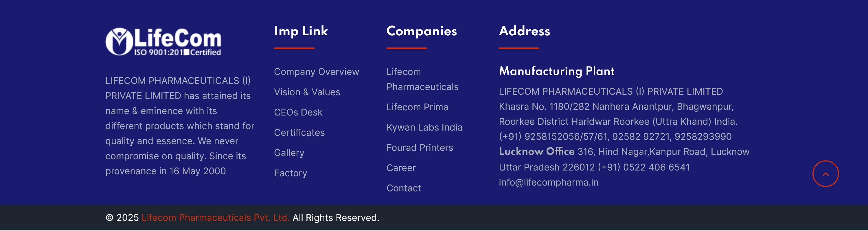Image resolution: width=868 pixels, height=231 pixels.
Task: Visit the Factory page link
Action: pos(290,173)
